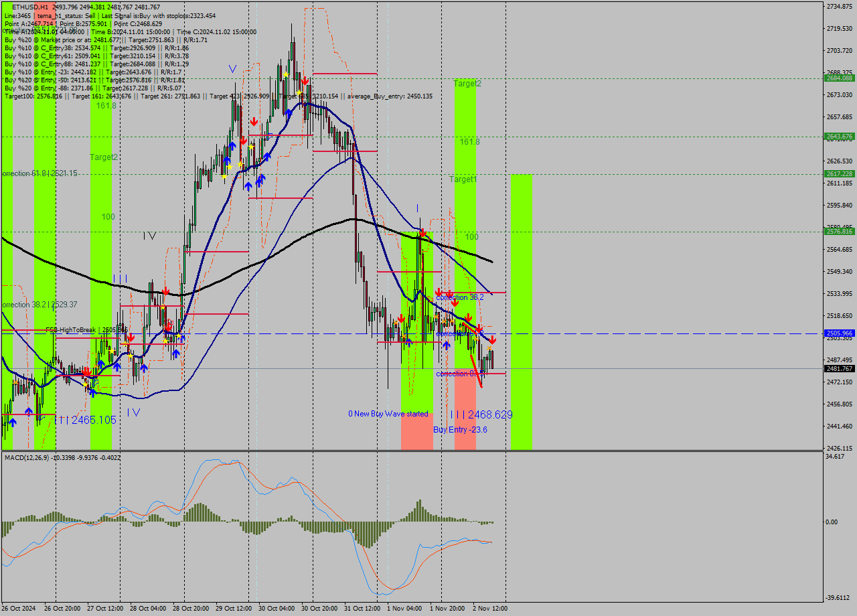This screenshot has height=616, width=857.
Task: Click the 2426.115 price scale label
Action: pos(839,449)
